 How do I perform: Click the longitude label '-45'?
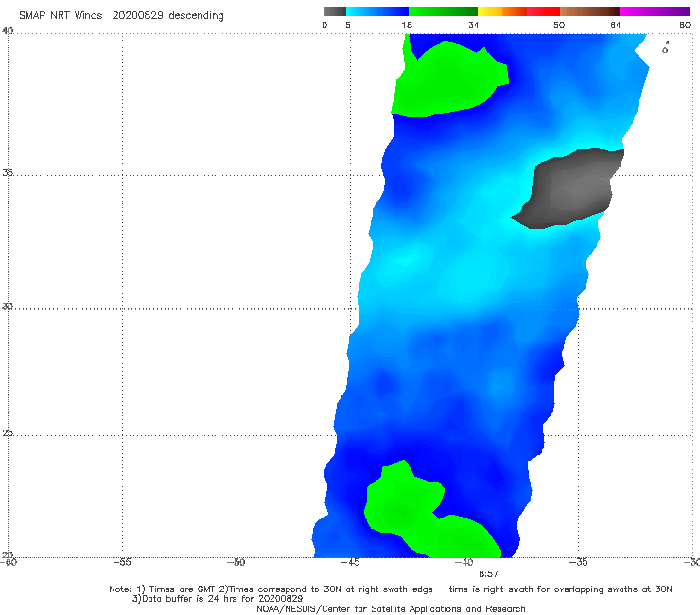click(350, 562)
